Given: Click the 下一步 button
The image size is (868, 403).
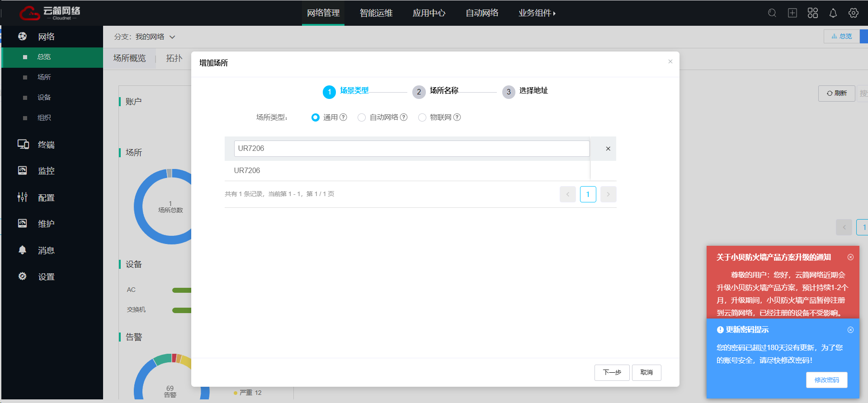Looking at the screenshot, I should pos(612,373).
